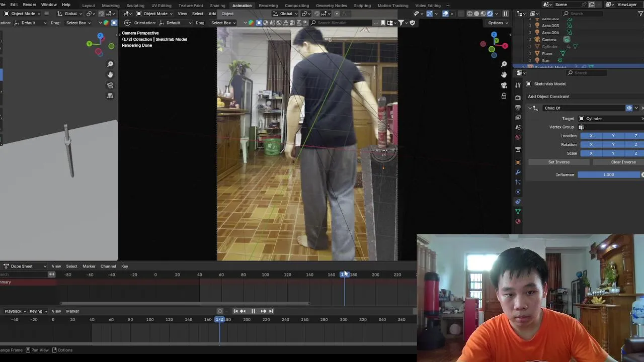Open the Collection properties tab icon

[518, 150]
